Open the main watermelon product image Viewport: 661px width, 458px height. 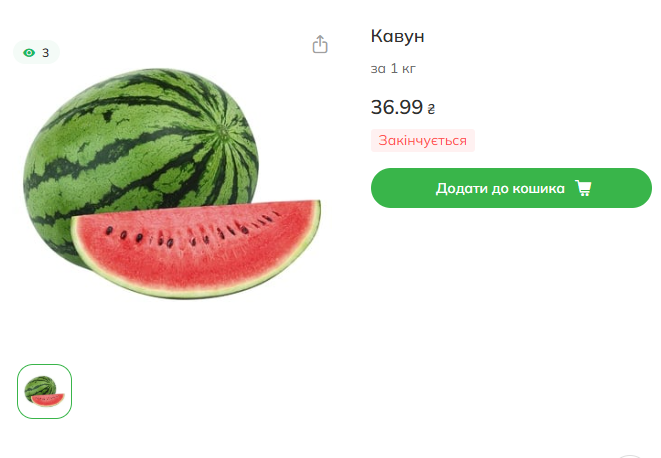[x=172, y=183]
